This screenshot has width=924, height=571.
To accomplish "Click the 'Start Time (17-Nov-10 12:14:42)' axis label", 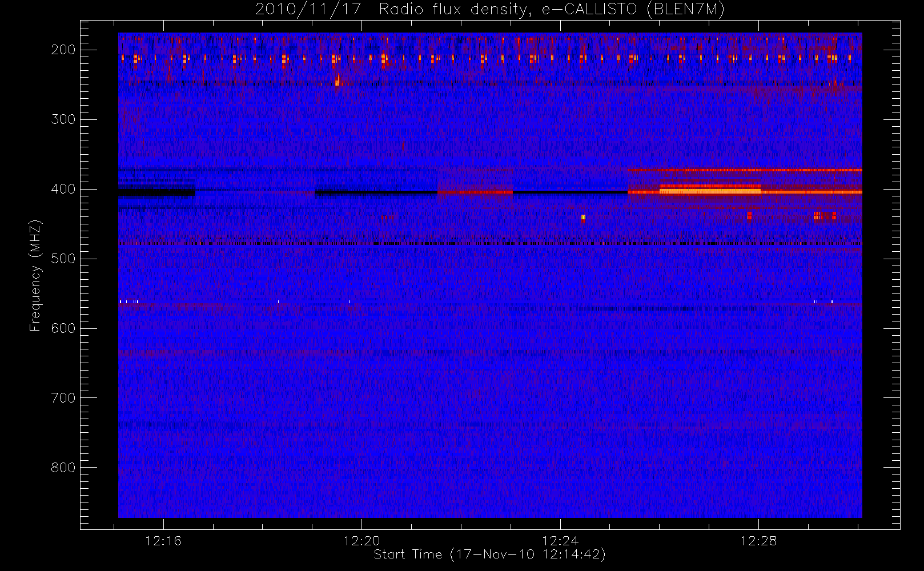I will point(489,554).
